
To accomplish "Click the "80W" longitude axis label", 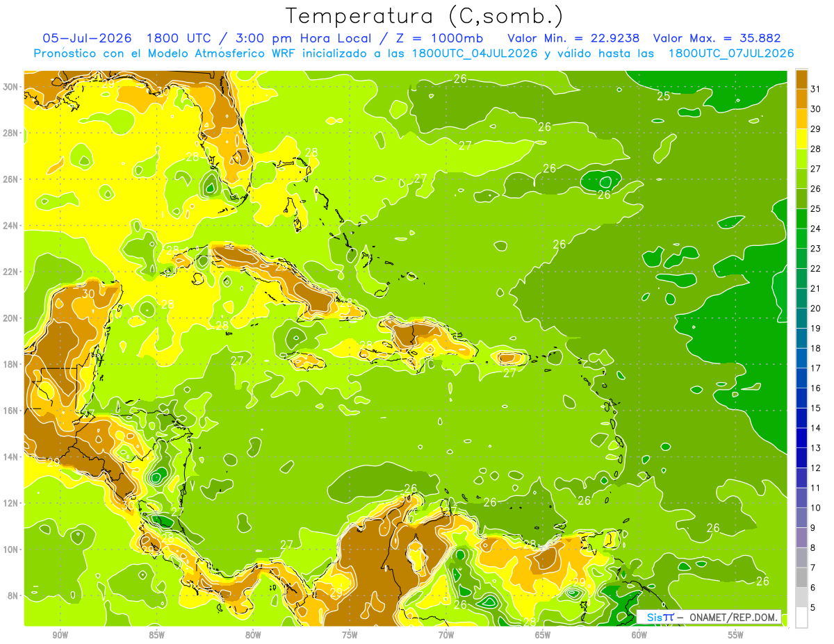I will (253, 635).
